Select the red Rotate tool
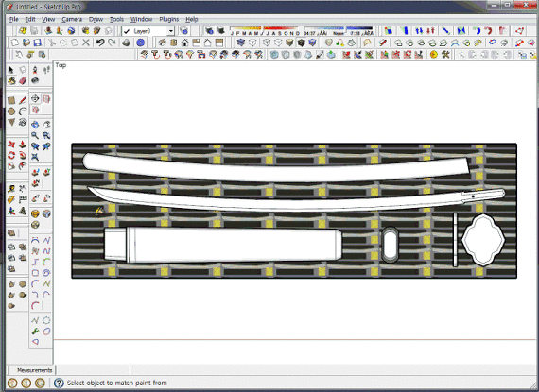Image resolution: width=539 pixels, height=392 pixels. pos(11,156)
